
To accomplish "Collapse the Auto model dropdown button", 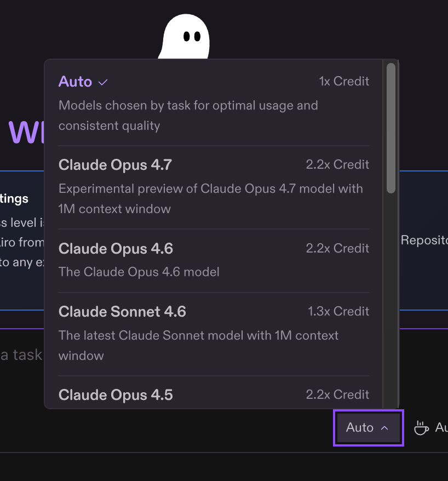I will click(x=368, y=428).
